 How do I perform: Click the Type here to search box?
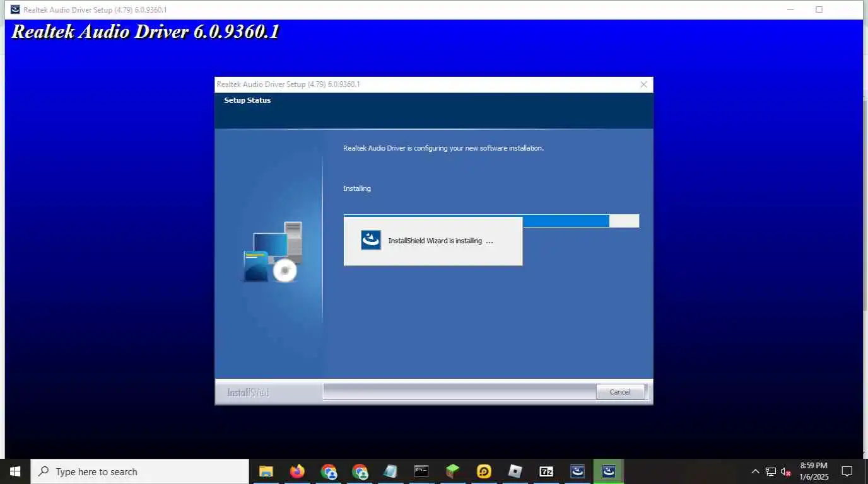point(139,471)
